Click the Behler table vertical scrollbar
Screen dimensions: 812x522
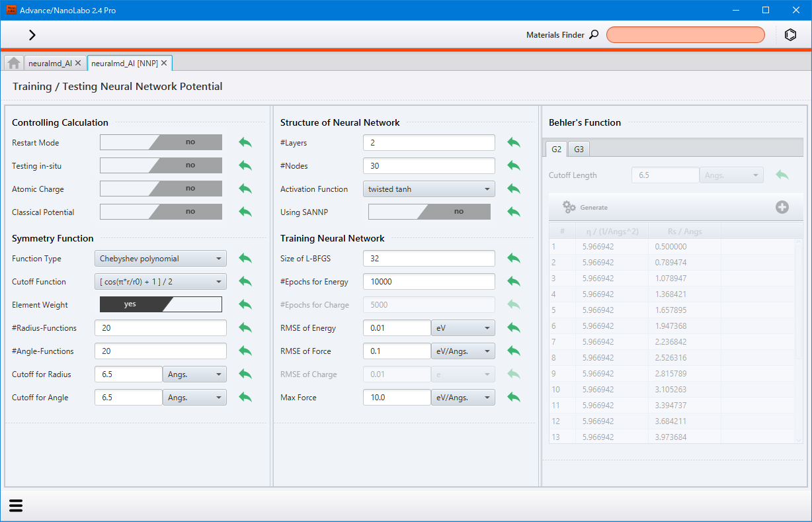[798, 341]
